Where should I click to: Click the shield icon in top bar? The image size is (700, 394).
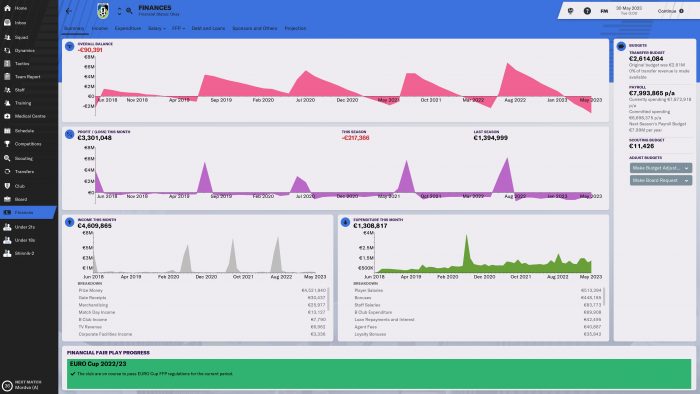tap(570, 11)
